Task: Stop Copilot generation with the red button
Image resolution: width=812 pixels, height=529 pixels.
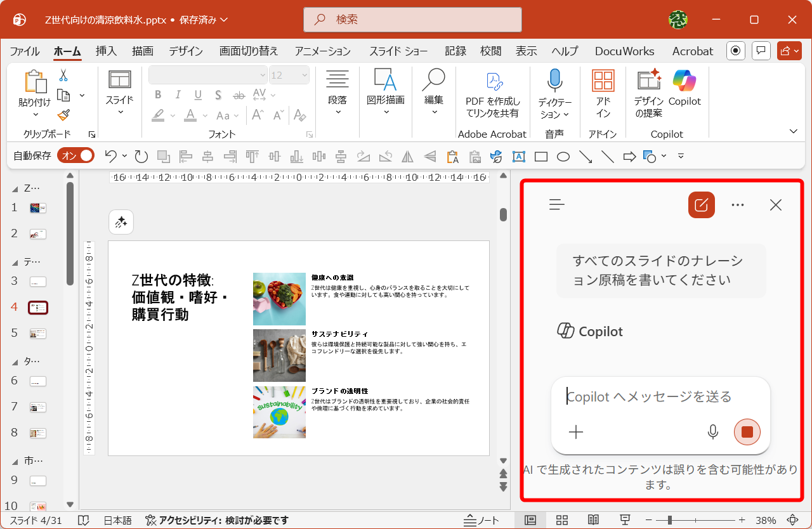Action: (x=747, y=432)
